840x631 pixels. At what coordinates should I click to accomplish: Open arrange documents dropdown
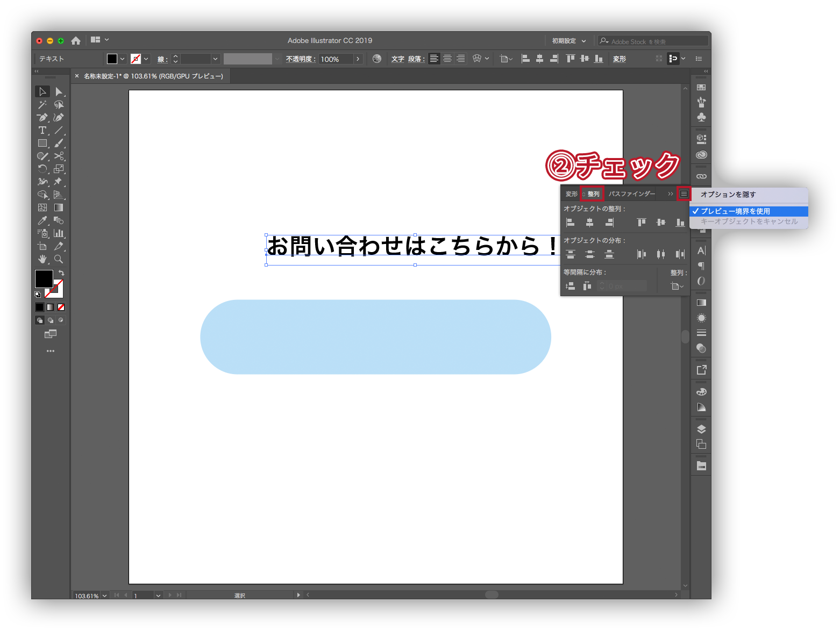100,40
